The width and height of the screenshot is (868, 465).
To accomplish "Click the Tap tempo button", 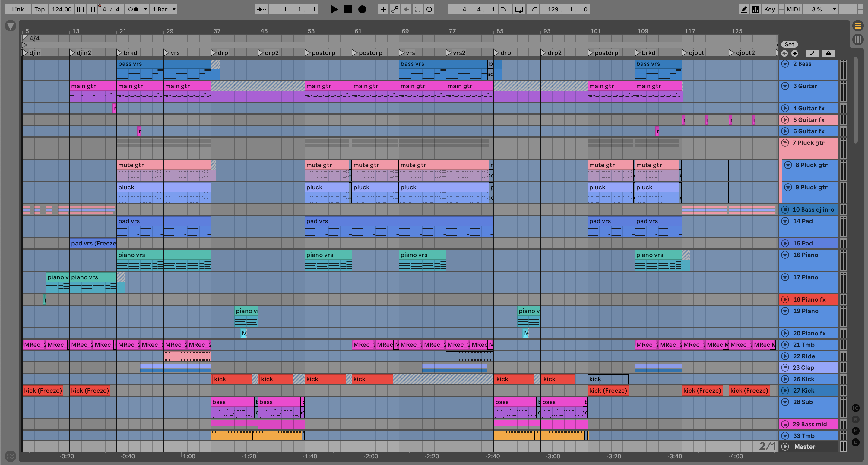I will click(40, 9).
